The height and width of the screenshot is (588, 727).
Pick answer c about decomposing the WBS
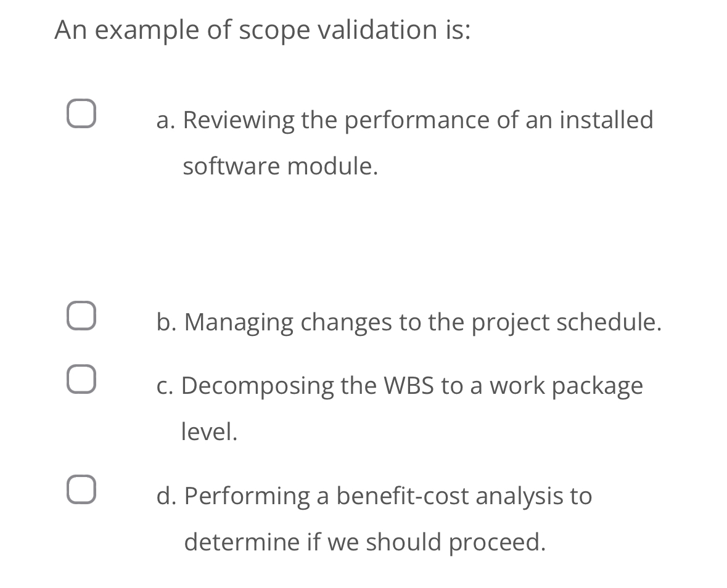(x=400, y=386)
